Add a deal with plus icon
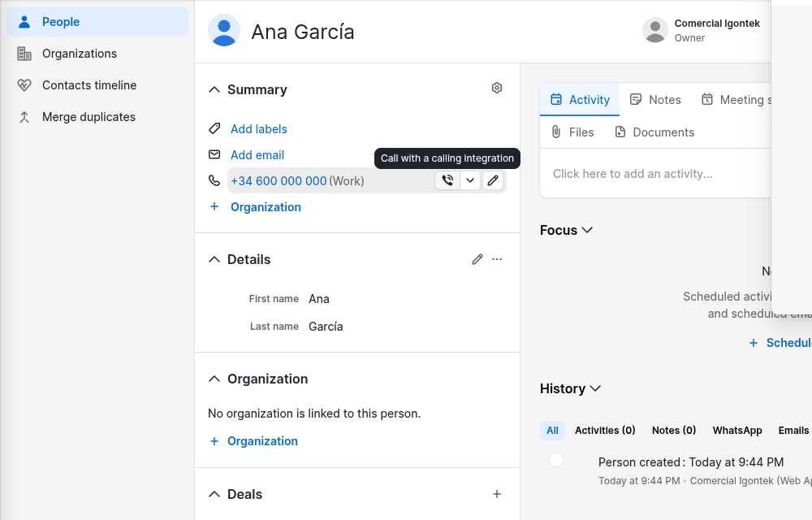 pos(497,494)
